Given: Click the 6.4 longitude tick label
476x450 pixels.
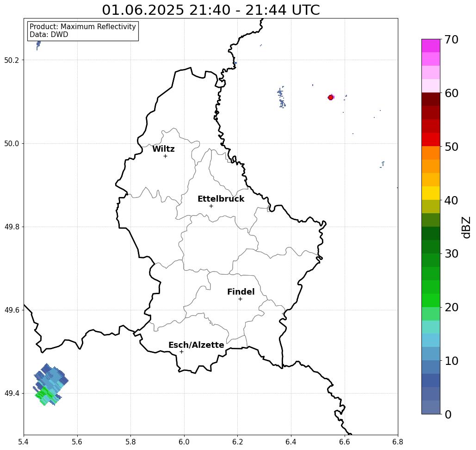Looking at the screenshot, I should pyautogui.click(x=291, y=442).
